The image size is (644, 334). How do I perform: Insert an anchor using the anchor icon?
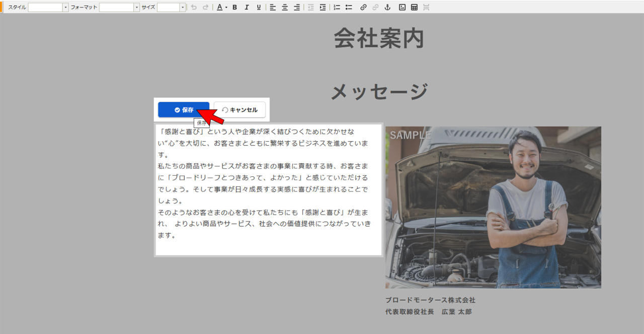click(x=387, y=8)
